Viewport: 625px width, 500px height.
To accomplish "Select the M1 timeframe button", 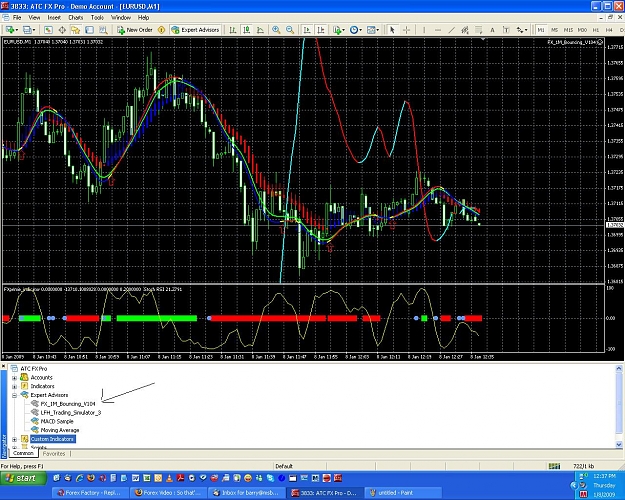I will pos(541,30).
